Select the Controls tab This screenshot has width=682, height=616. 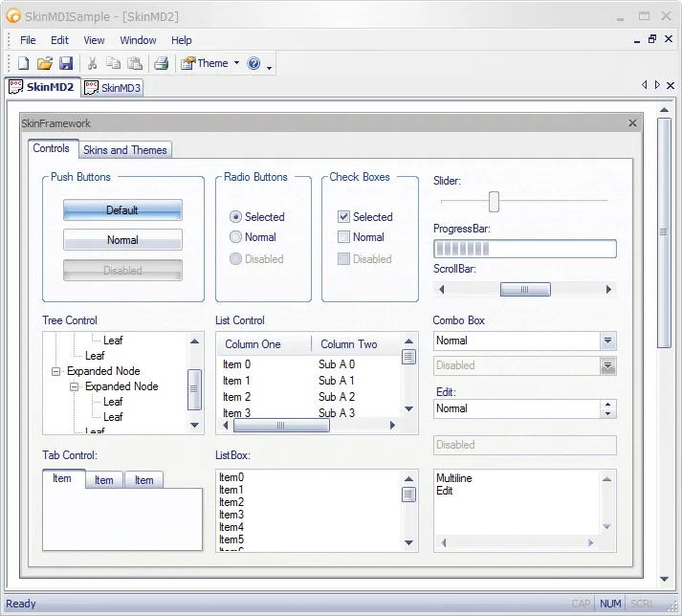click(52, 148)
